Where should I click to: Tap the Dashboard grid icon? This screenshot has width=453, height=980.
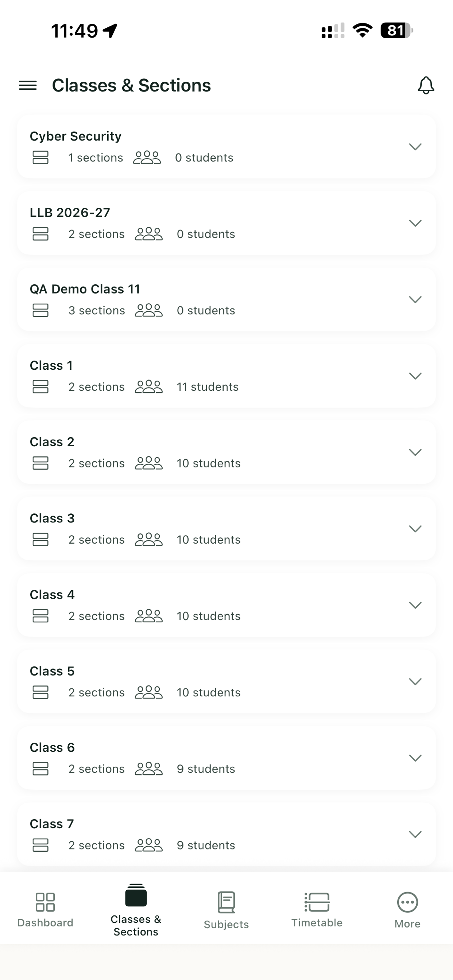[x=45, y=902]
